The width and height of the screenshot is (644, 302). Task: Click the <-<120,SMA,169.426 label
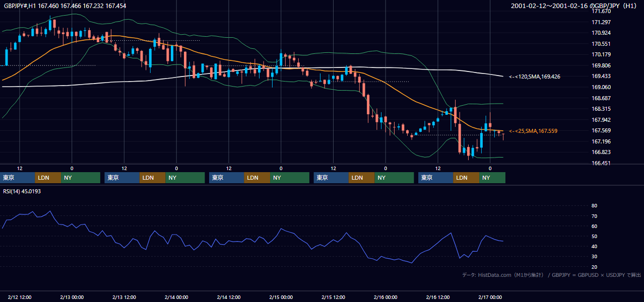tap(535, 77)
